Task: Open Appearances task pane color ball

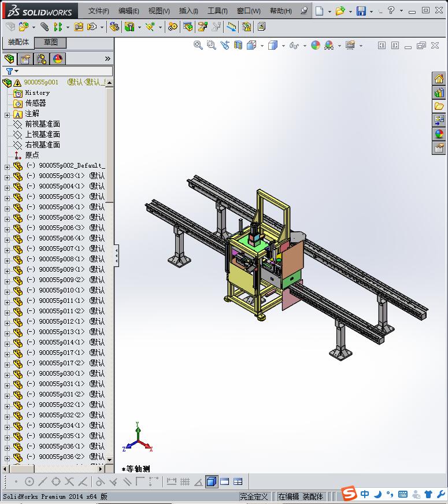Action: (439, 134)
